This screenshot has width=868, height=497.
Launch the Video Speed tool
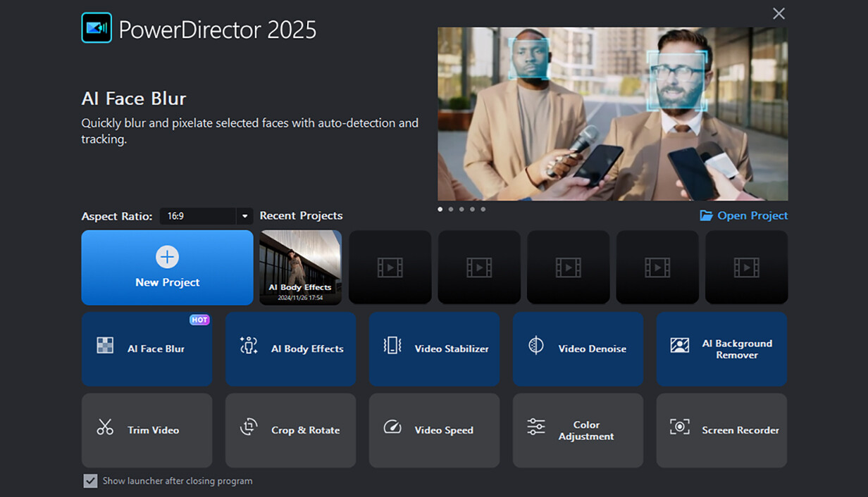pyautogui.click(x=434, y=430)
